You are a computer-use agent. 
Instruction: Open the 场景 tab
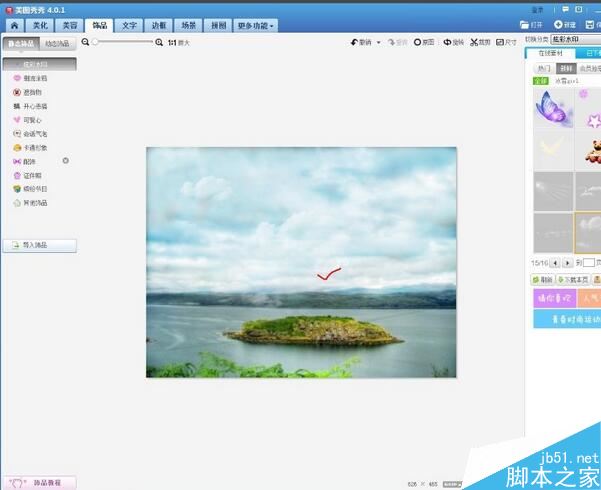tap(188, 26)
